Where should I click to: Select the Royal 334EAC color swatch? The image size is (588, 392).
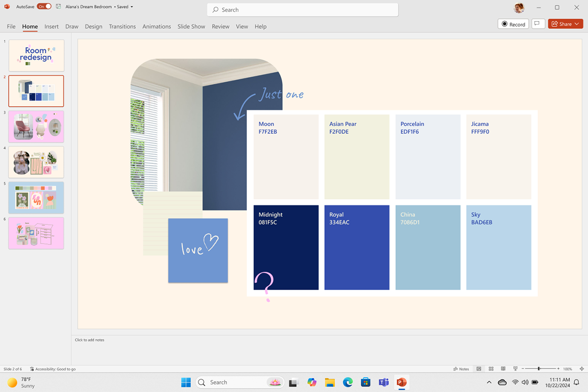pos(357,247)
